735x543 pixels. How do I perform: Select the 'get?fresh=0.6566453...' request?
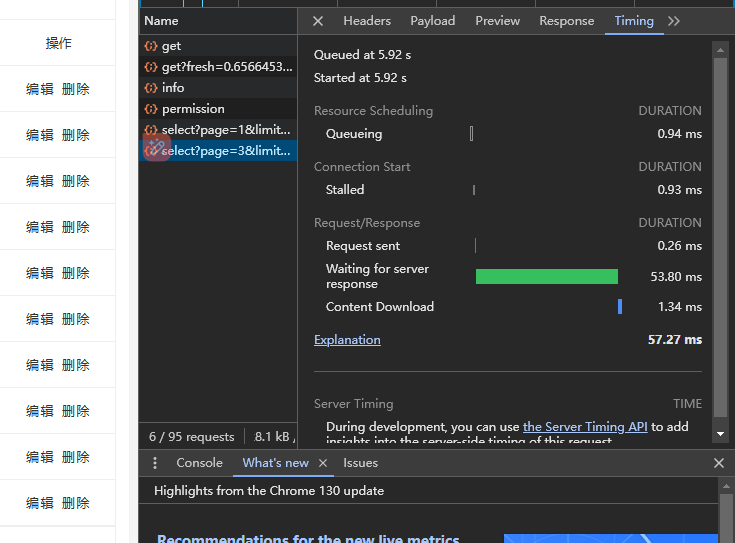218,67
